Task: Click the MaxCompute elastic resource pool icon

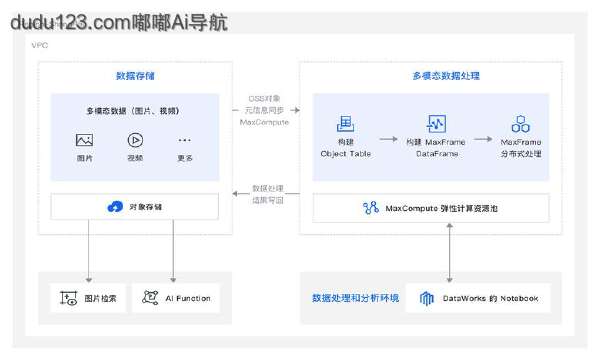Action: 370,208
